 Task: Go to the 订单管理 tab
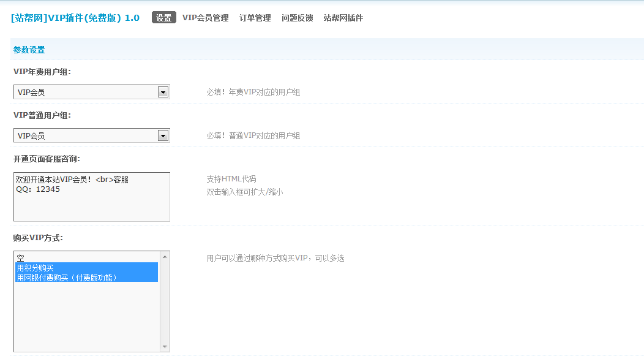coord(255,18)
